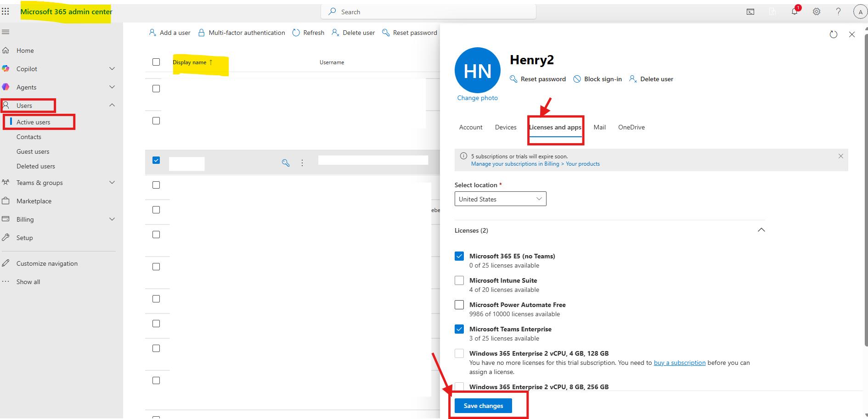Expand the Billing chevron
868x419 pixels.
[112, 219]
